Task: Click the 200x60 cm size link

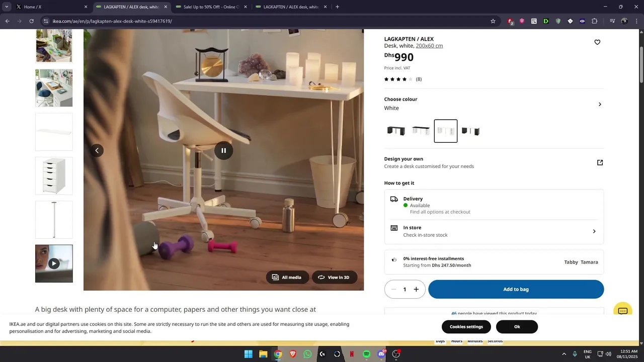Action: click(x=429, y=46)
